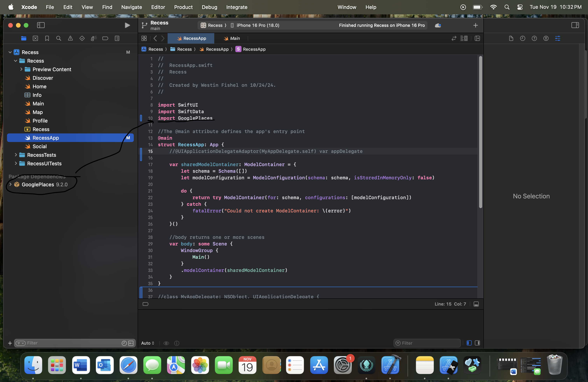Open the Accessibility inspector tab
588x382 pixels.
coord(546,38)
